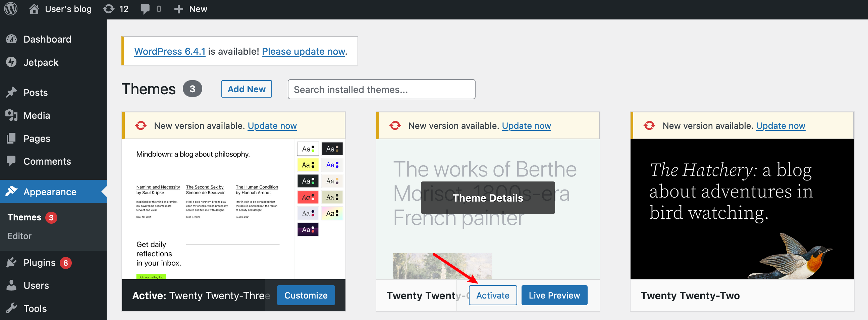Viewport: 868px width, 320px height.
Task: Click update icon on Twenty Twenty-Three notice
Action: coord(141,126)
